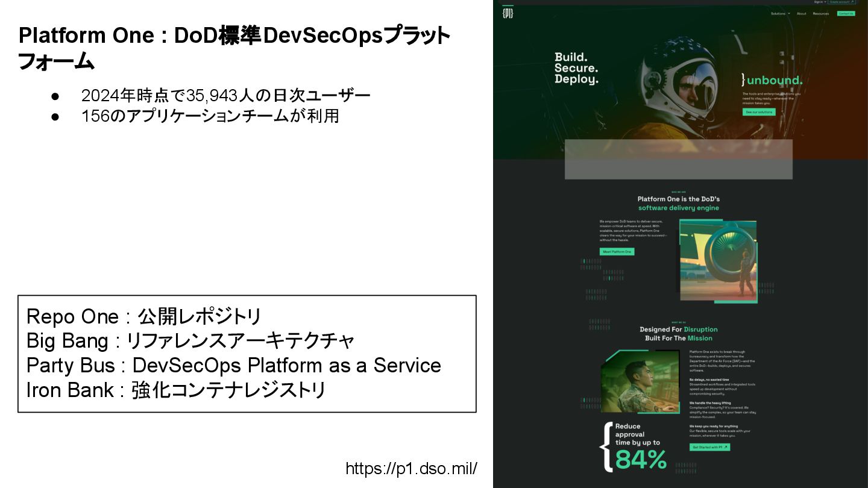Open the About page link
The image size is (868, 488).
click(801, 13)
